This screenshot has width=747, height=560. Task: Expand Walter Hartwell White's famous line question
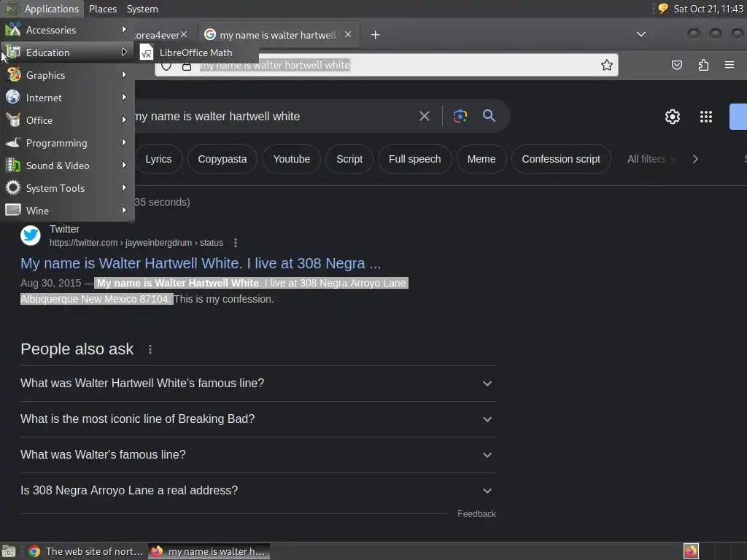[x=258, y=384]
